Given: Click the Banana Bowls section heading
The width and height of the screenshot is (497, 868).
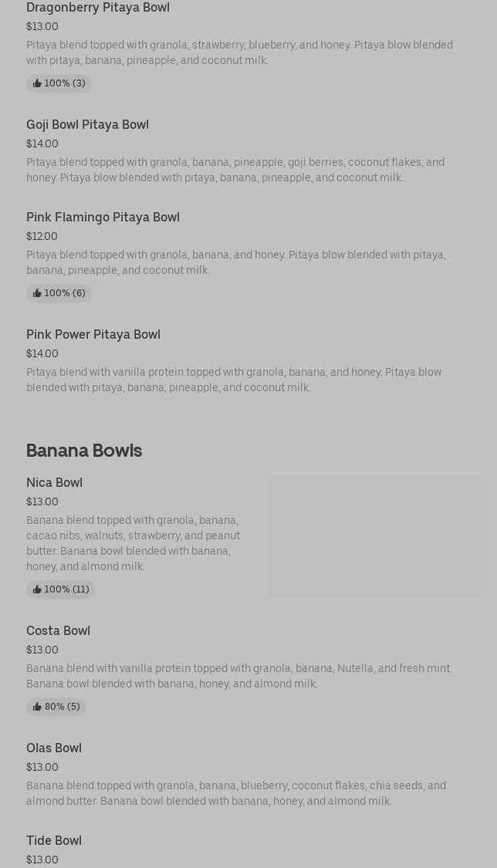Looking at the screenshot, I should pos(84,450).
